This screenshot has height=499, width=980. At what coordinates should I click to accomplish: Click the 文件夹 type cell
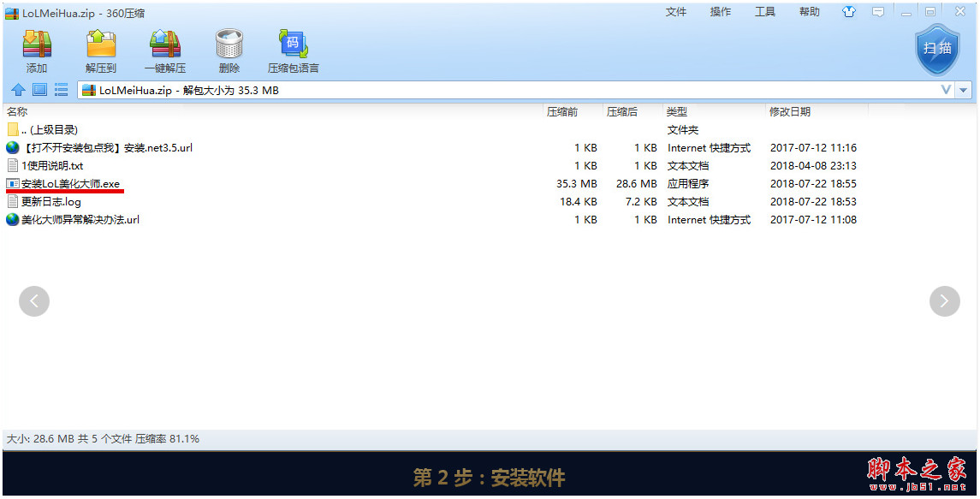(683, 130)
